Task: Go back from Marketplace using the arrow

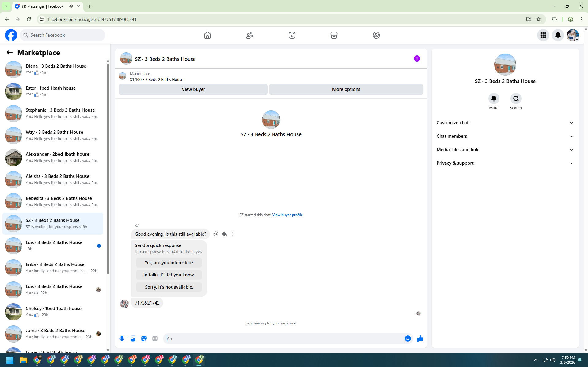Action: [9, 52]
